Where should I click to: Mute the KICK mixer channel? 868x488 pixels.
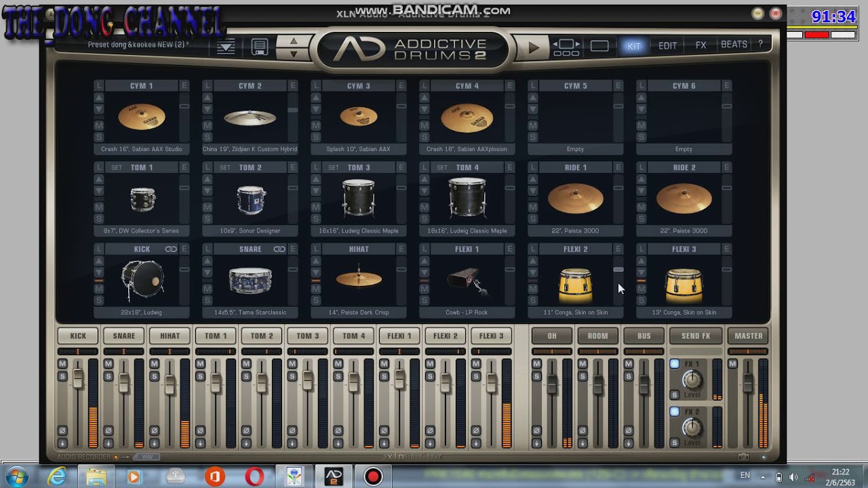62,364
